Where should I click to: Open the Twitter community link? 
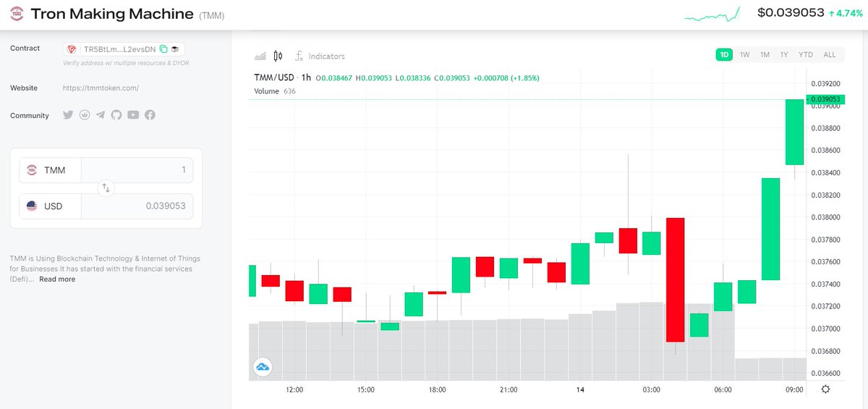(x=68, y=115)
